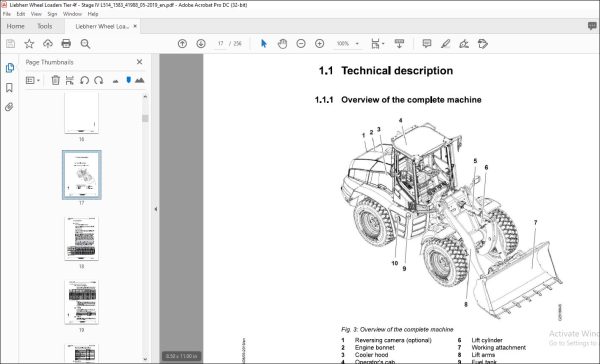
Task: Rotate page clockwise
Action: tap(99, 80)
